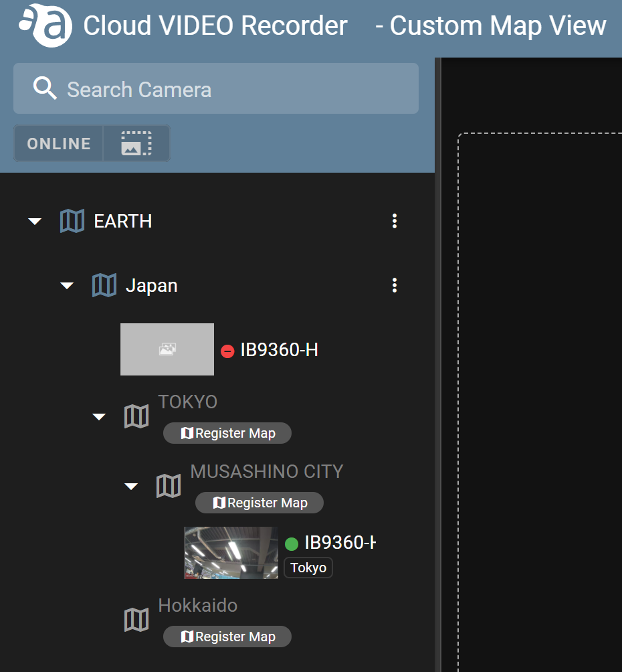Screen dimensions: 622x672
Task: Collapse the EARTH tree node
Action: tap(34, 220)
